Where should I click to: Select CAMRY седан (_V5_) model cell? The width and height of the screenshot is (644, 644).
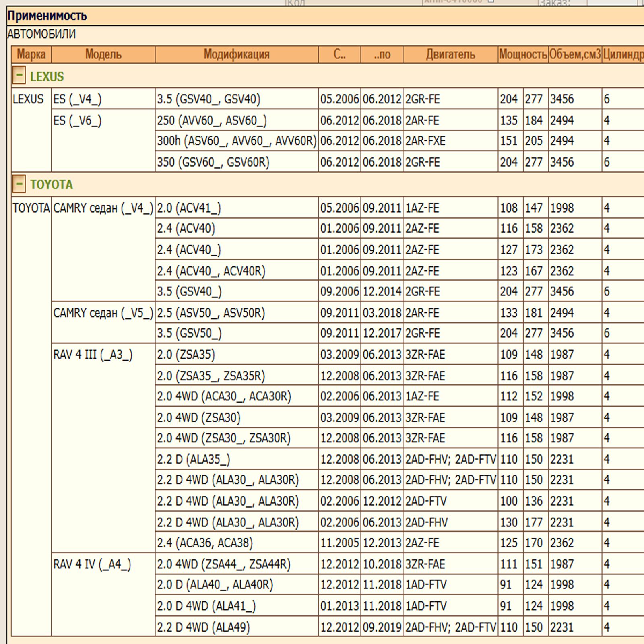[x=103, y=313]
